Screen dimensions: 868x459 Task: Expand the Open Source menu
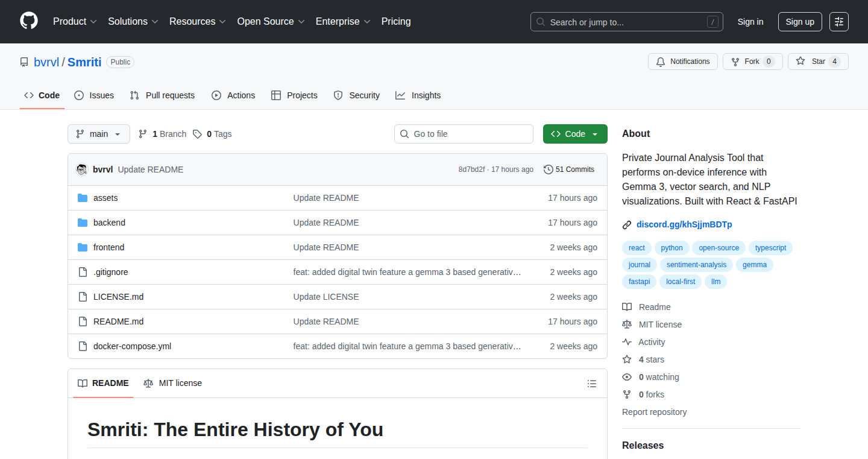coord(271,22)
